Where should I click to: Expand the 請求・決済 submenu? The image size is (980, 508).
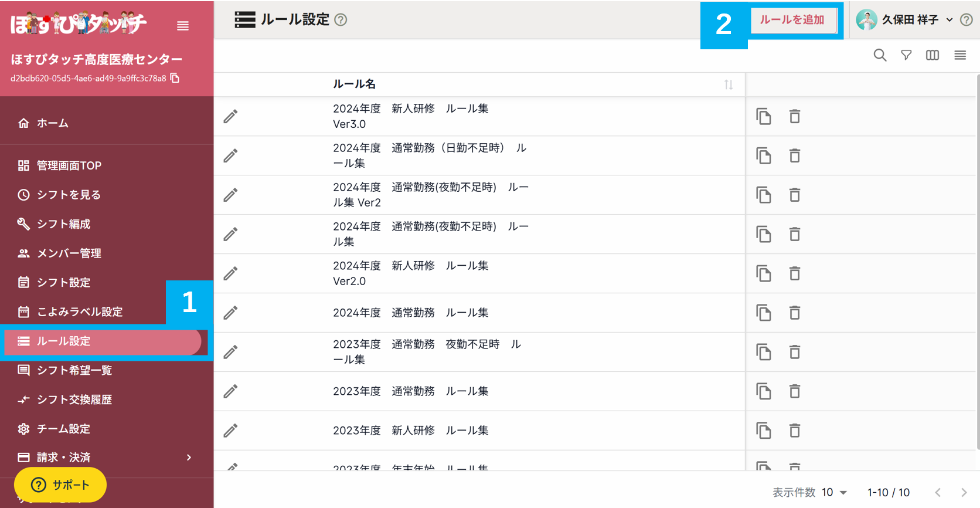click(x=189, y=458)
